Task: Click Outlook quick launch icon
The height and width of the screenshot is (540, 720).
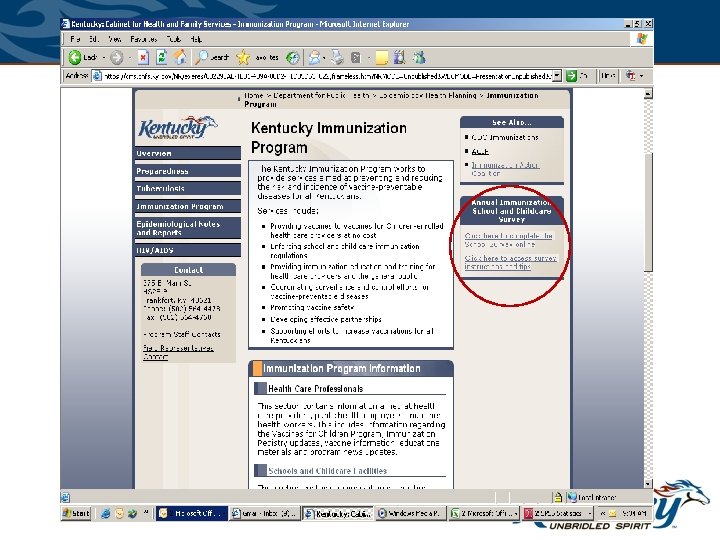Action: pos(119,513)
